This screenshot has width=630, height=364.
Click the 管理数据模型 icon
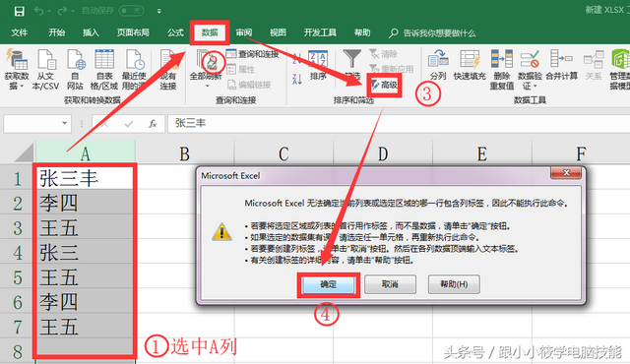click(619, 70)
